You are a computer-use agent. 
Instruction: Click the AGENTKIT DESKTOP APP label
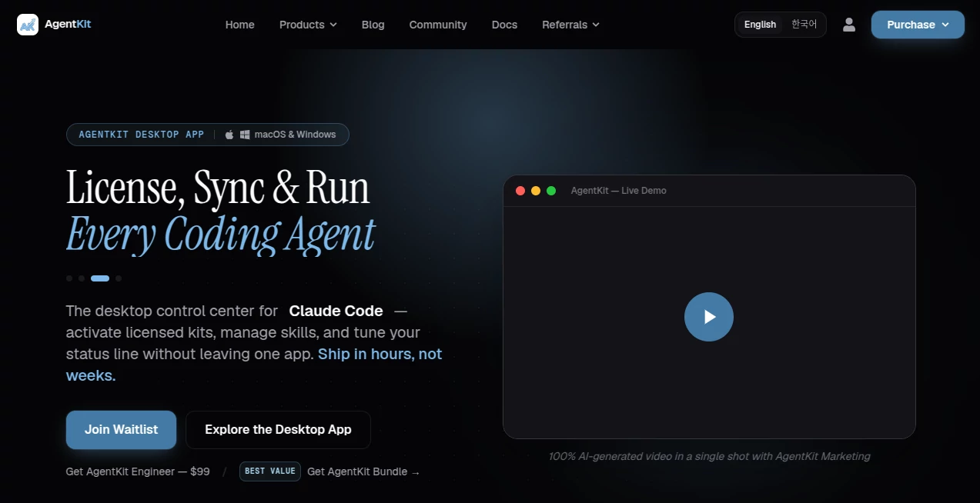tap(142, 135)
